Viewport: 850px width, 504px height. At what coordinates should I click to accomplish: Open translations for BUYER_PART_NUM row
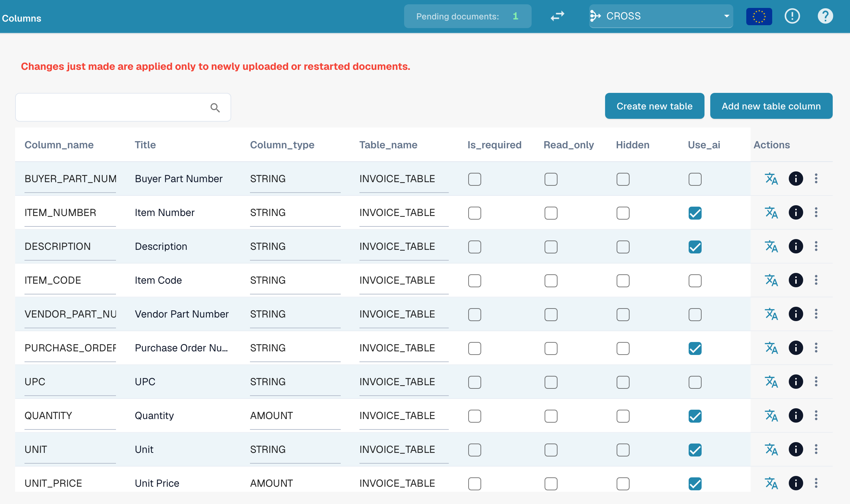coord(771,179)
